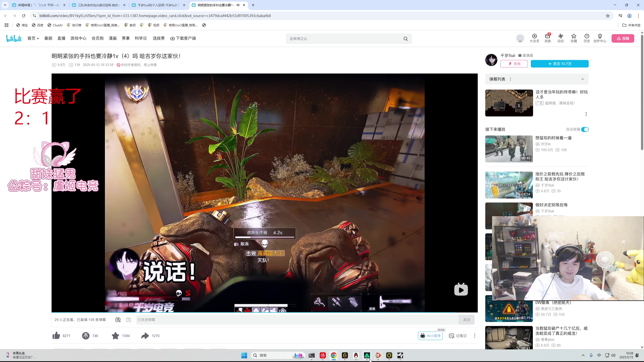Share the video with arrow icon
Image resolution: width=644 pixels, height=362 pixels.
click(x=145, y=336)
